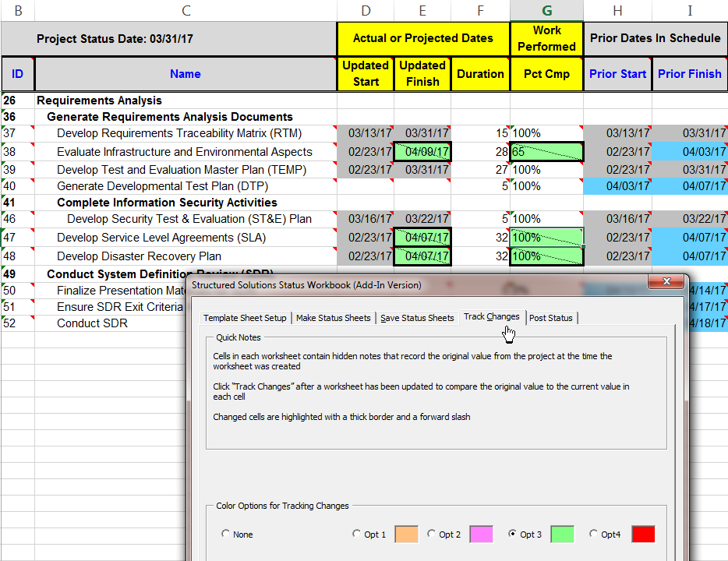This screenshot has height=561, width=728.
Task: Click the ID cell 41
Action: 18,203
